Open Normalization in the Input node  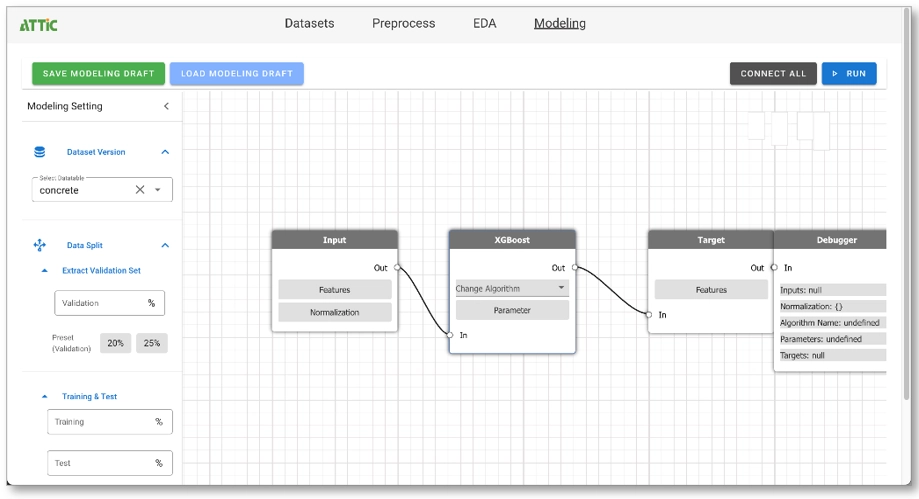(x=335, y=312)
